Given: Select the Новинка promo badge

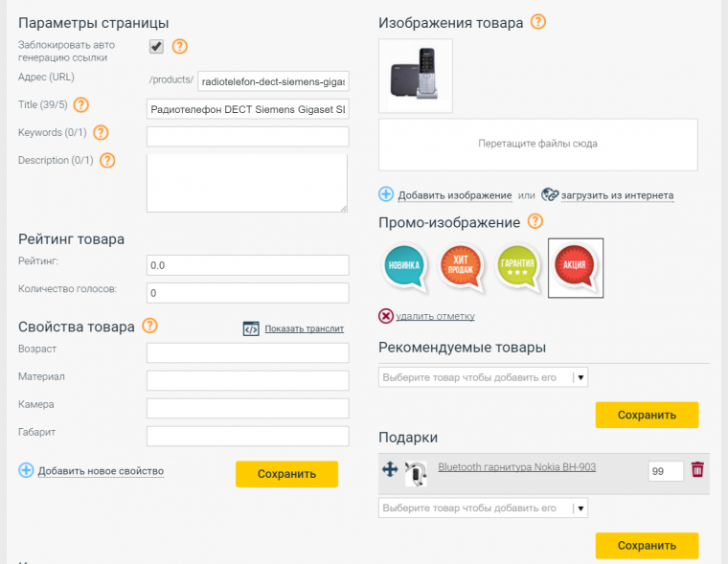Looking at the screenshot, I should (x=404, y=267).
